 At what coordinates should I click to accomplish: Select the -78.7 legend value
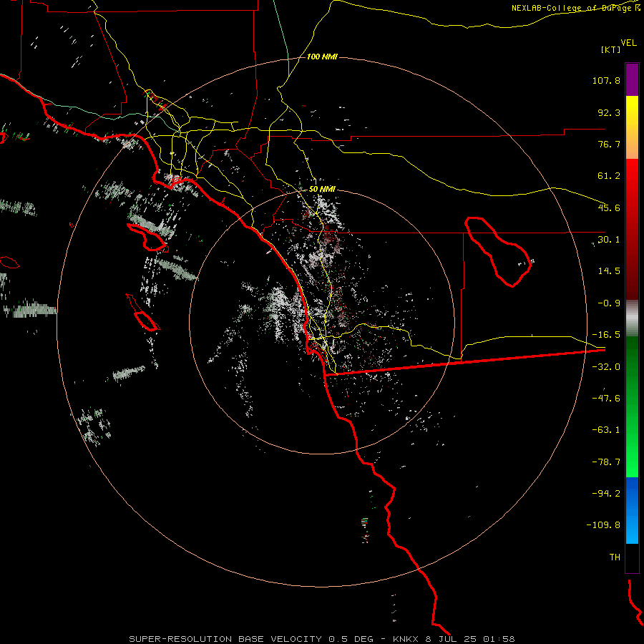point(606,462)
